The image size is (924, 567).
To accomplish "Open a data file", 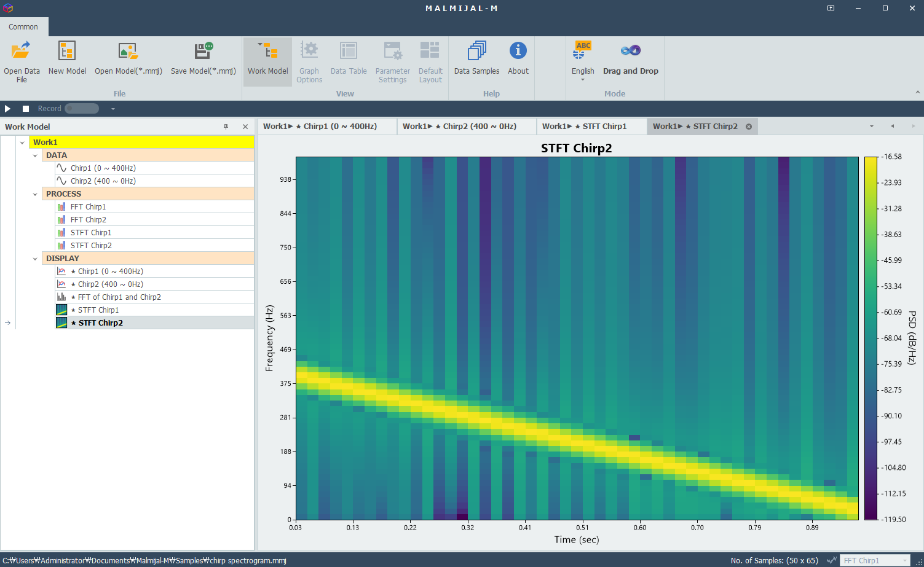I will click(22, 61).
